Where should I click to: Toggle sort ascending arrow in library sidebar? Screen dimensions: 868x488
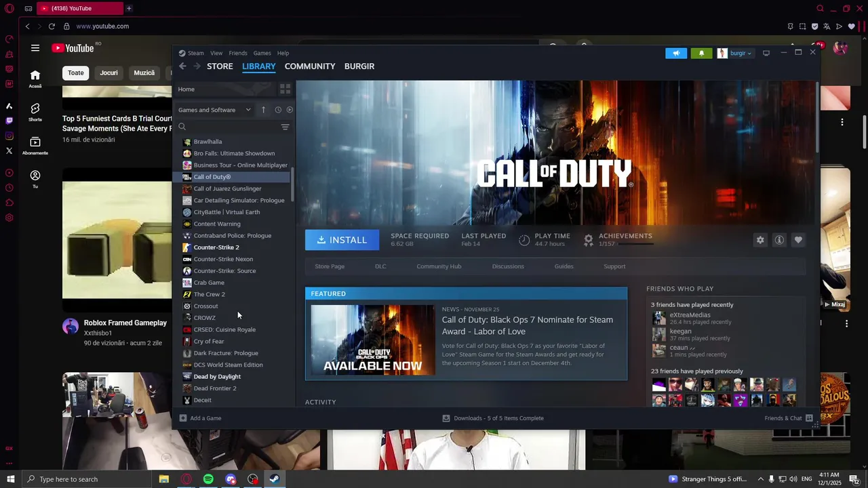tap(263, 110)
